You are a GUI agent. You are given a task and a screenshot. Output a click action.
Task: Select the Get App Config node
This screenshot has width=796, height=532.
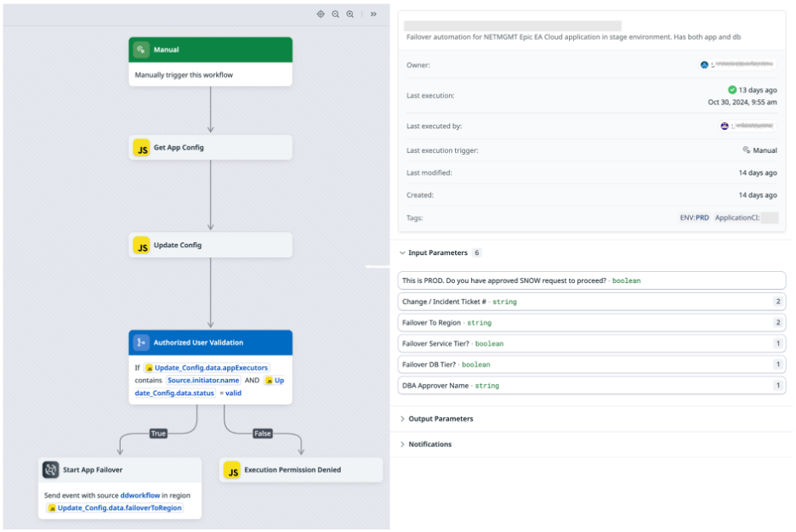(211, 148)
